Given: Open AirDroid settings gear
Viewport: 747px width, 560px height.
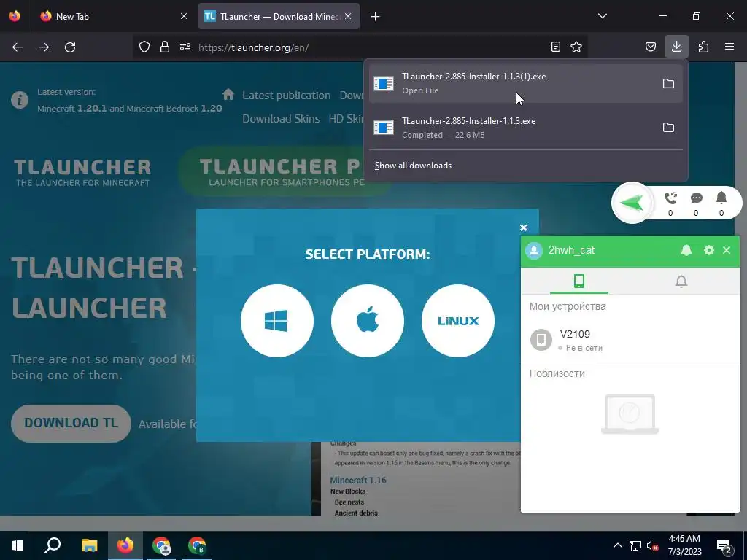Looking at the screenshot, I should tap(709, 250).
